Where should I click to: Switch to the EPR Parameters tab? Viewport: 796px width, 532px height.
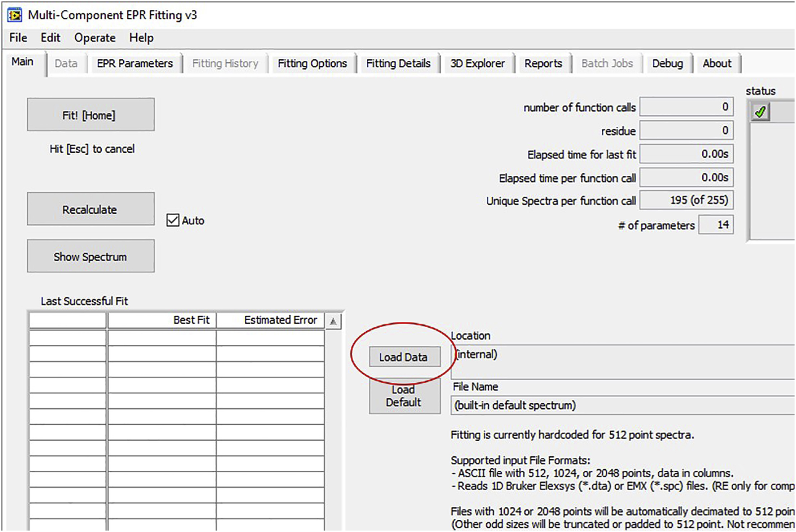(x=135, y=63)
